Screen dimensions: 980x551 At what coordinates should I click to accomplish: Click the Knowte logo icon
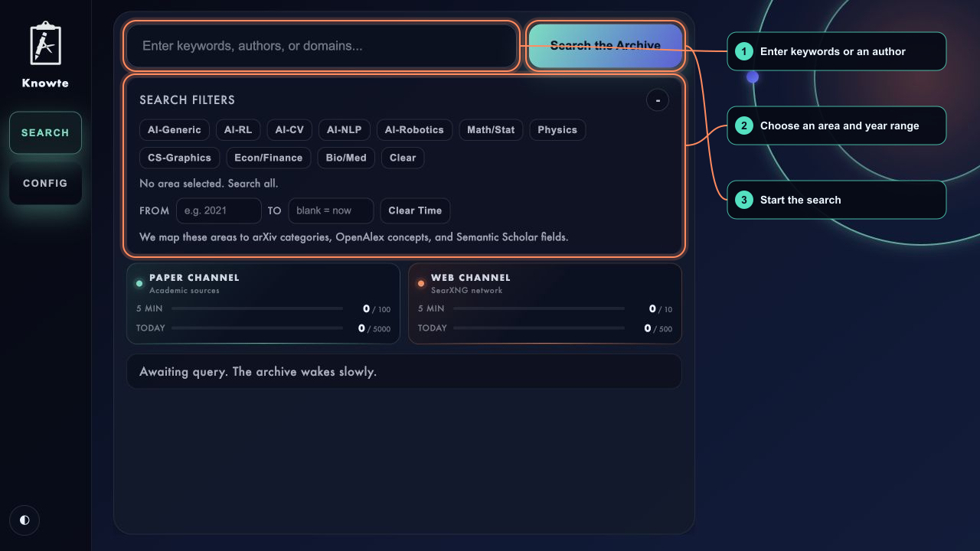click(45, 44)
